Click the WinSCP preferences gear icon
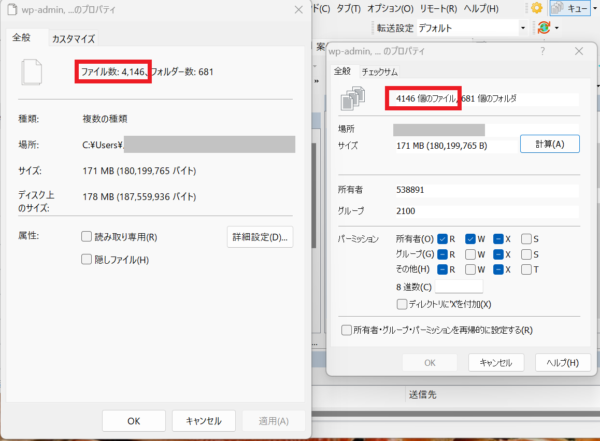 [536, 8]
